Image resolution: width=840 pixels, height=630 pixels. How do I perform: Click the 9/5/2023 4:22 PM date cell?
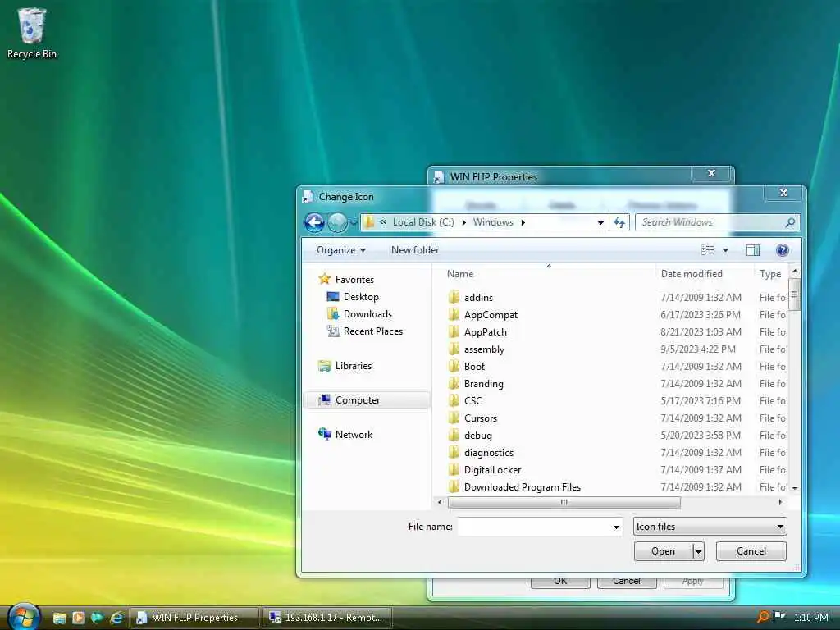pyautogui.click(x=698, y=349)
